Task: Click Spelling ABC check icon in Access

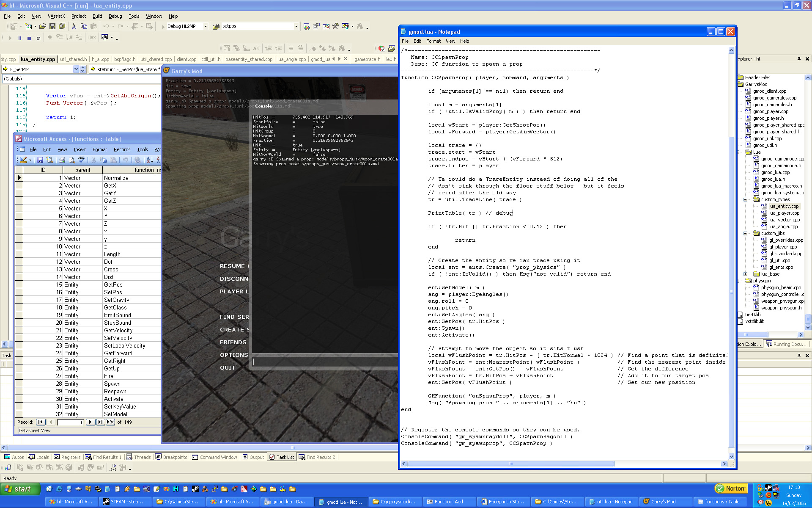Action: (82, 160)
